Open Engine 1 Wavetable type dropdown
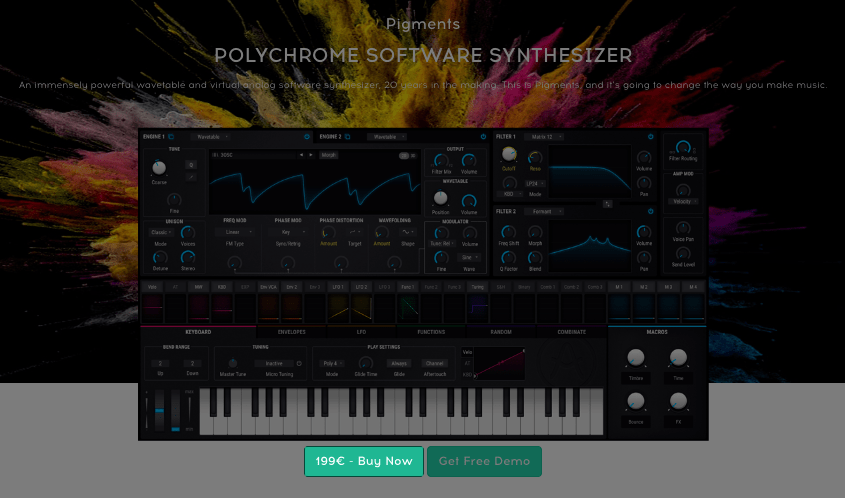 click(x=212, y=137)
